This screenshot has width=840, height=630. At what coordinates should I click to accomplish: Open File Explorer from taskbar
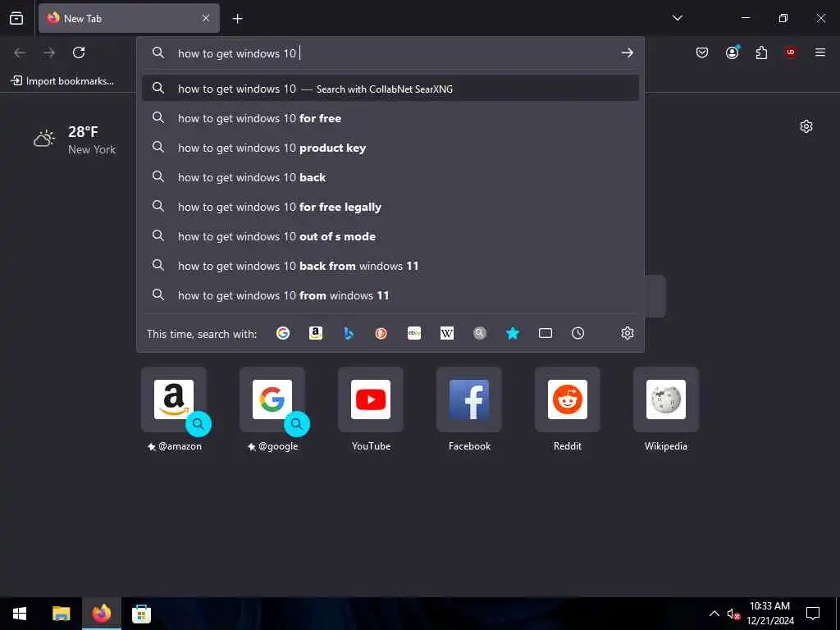coord(61,614)
